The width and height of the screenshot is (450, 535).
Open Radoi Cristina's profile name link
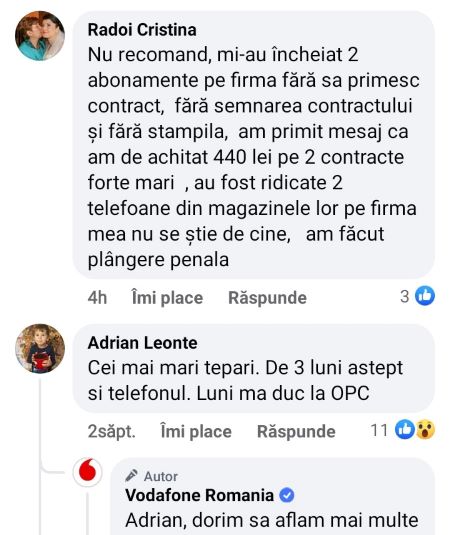(x=142, y=30)
